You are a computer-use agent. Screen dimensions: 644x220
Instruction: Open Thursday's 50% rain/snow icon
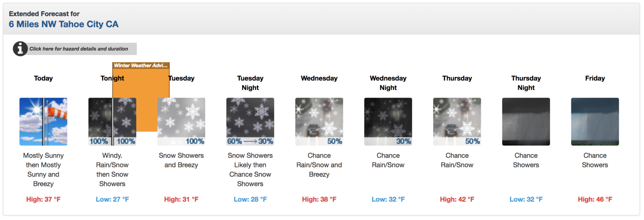(x=457, y=122)
